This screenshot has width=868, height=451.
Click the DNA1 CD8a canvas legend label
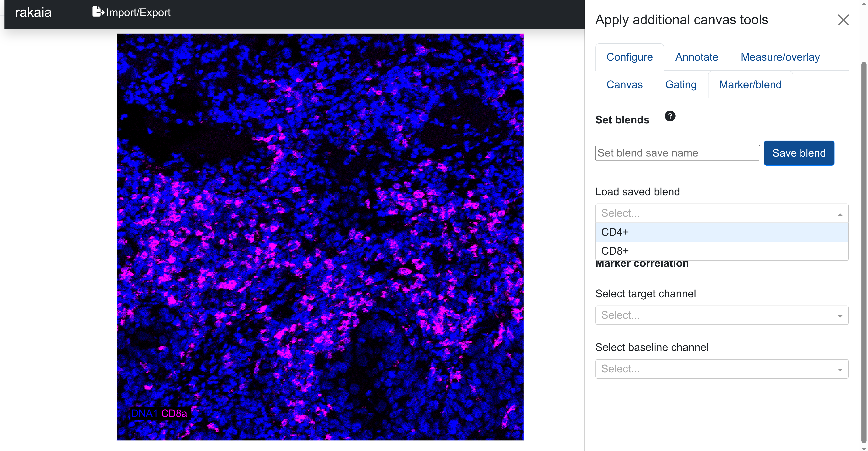tap(159, 413)
